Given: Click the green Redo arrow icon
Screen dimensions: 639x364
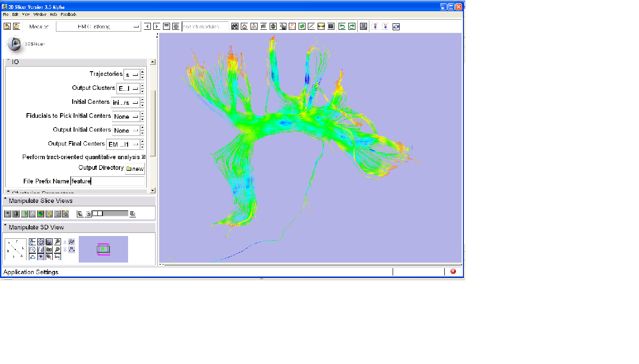Looking at the screenshot, I should click(x=352, y=27).
